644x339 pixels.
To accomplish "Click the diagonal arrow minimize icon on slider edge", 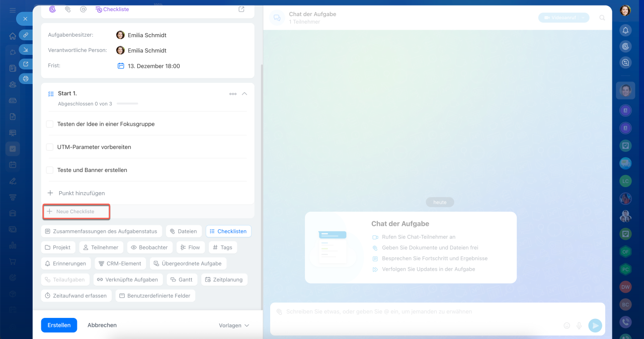I will click(x=26, y=49).
